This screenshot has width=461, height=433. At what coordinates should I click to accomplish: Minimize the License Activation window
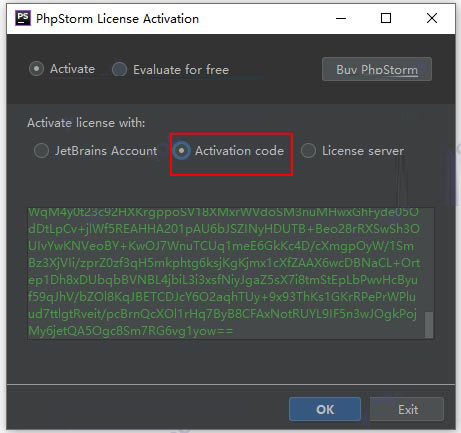tap(341, 18)
